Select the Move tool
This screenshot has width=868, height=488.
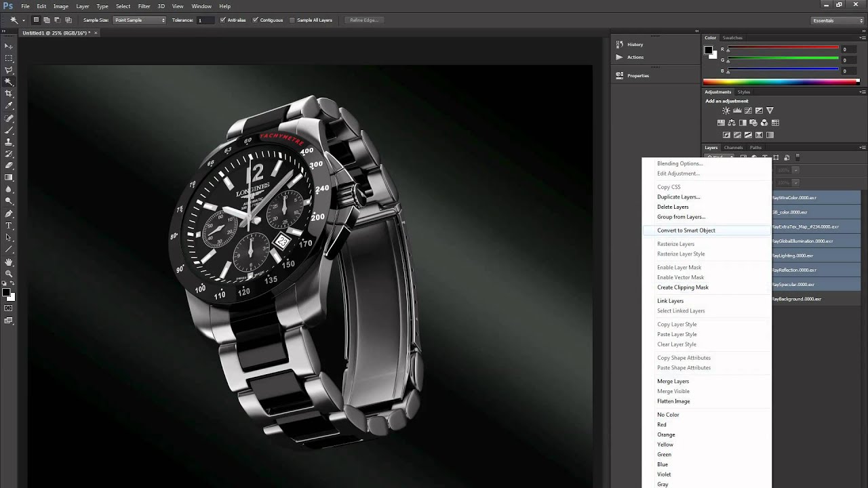pos(9,45)
